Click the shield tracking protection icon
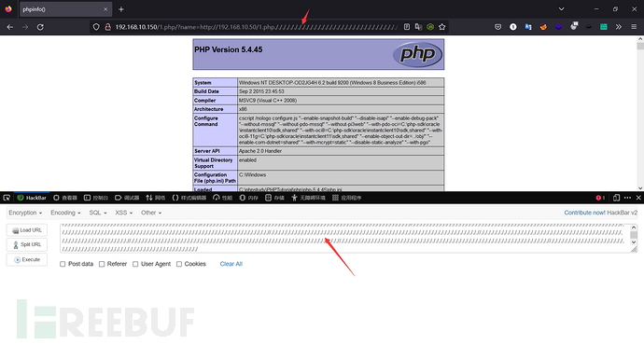 (96, 27)
